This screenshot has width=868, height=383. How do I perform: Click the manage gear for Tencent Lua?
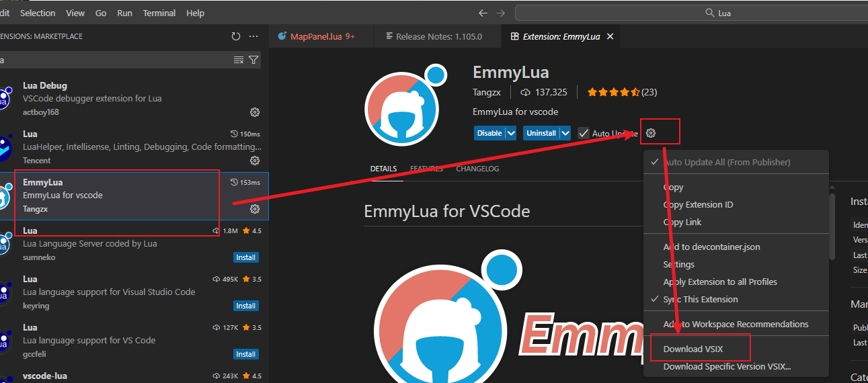click(x=255, y=161)
